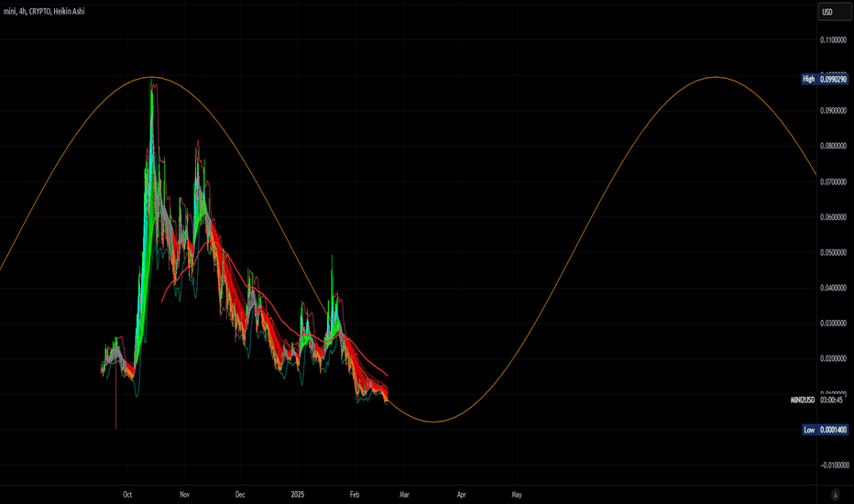
Task: Click the 2025 label on time axis
Action: [298, 495]
